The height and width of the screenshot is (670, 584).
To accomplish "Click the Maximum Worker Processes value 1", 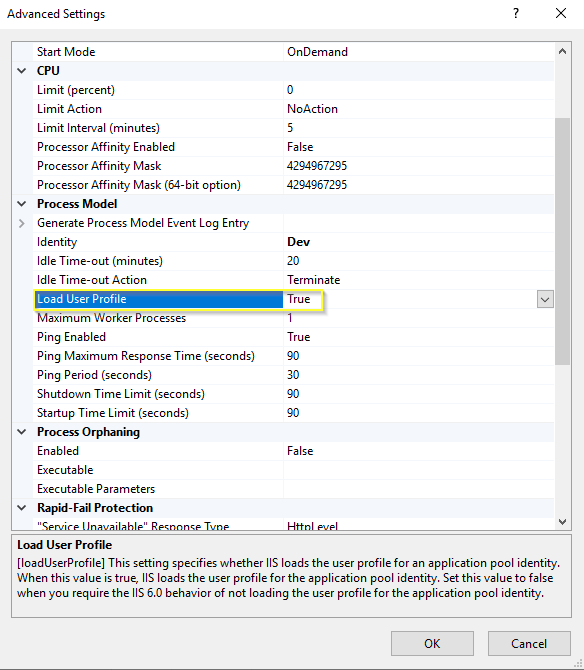I will [x=290, y=318].
